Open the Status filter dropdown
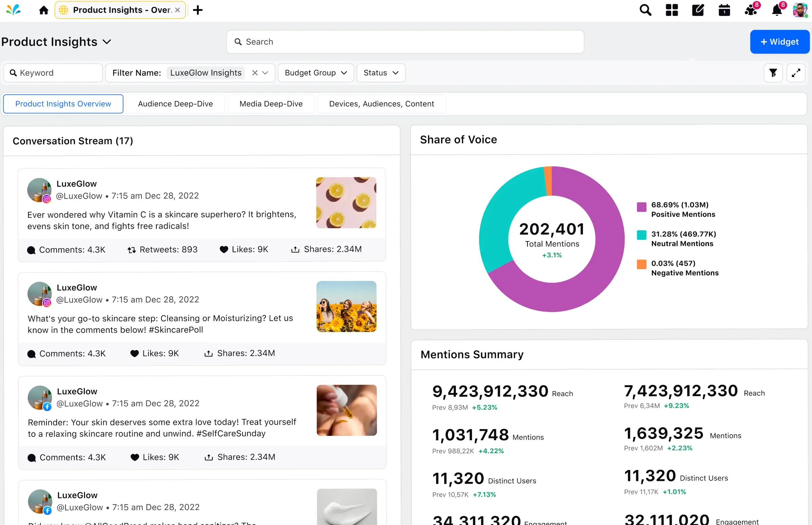 (x=381, y=73)
